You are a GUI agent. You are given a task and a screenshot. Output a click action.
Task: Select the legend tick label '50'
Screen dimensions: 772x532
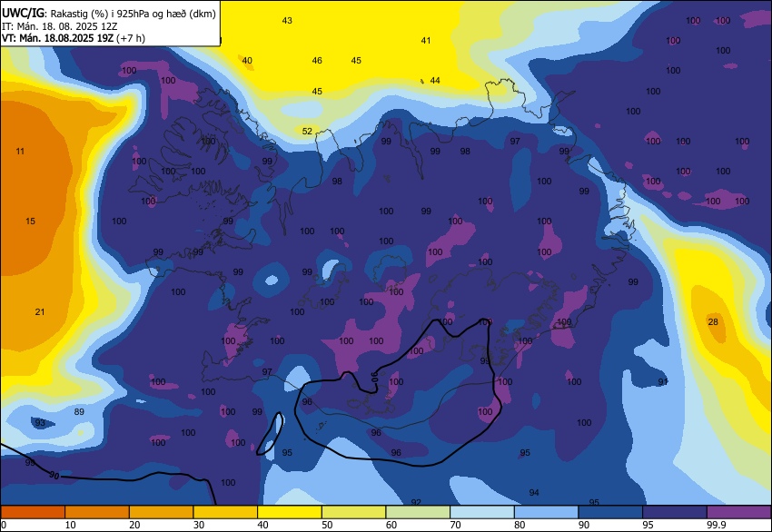327,525
